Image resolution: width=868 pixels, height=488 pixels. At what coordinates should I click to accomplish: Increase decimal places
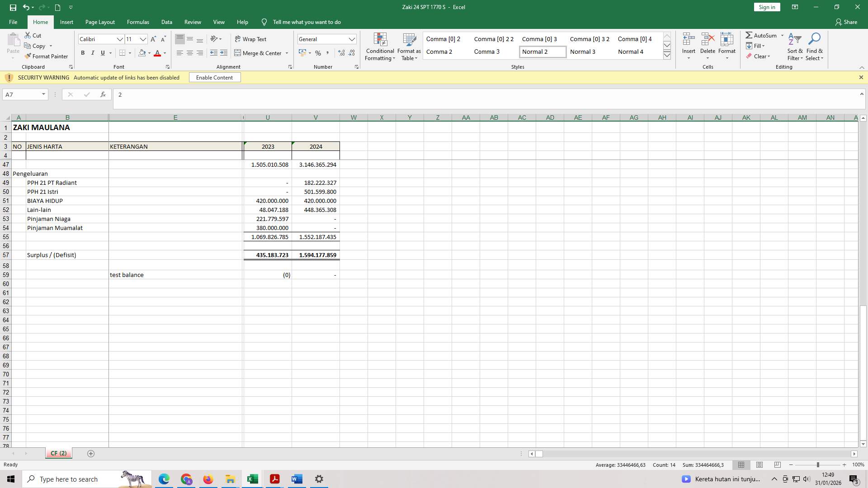click(341, 53)
